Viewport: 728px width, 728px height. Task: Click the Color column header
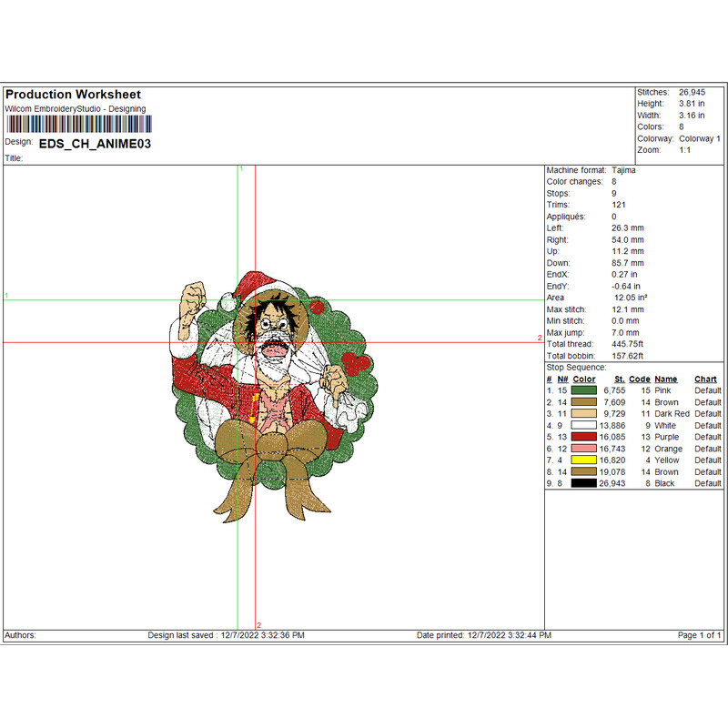(x=584, y=379)
